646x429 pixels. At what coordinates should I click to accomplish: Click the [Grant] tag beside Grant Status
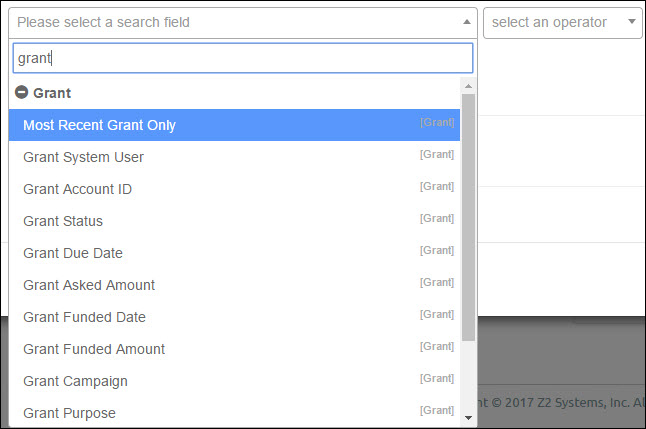pos(437,218)
